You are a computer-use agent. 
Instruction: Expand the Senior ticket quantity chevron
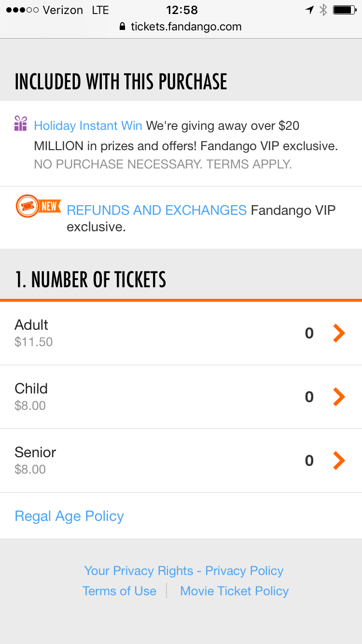click(339, 461)
